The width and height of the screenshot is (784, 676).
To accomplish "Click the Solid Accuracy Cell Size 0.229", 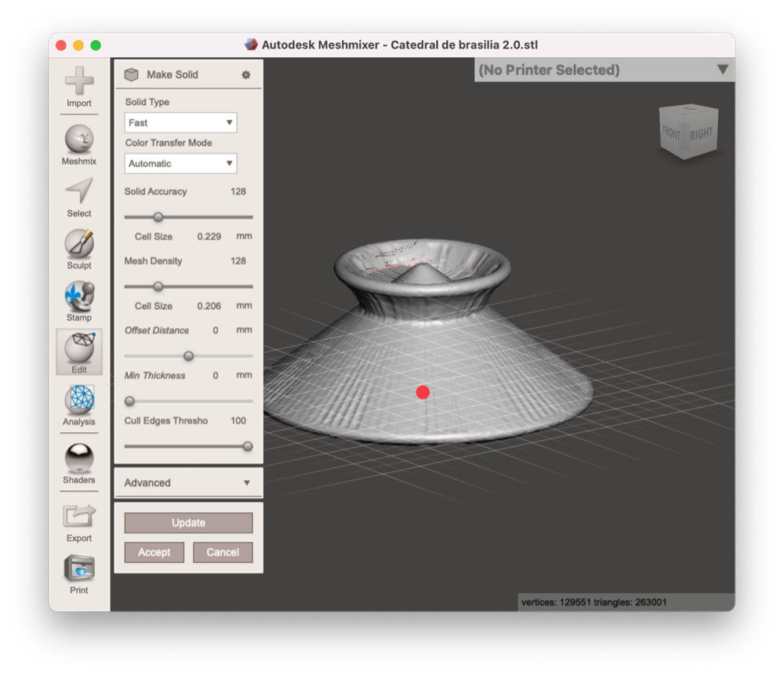I will click(x=209, y=237).
